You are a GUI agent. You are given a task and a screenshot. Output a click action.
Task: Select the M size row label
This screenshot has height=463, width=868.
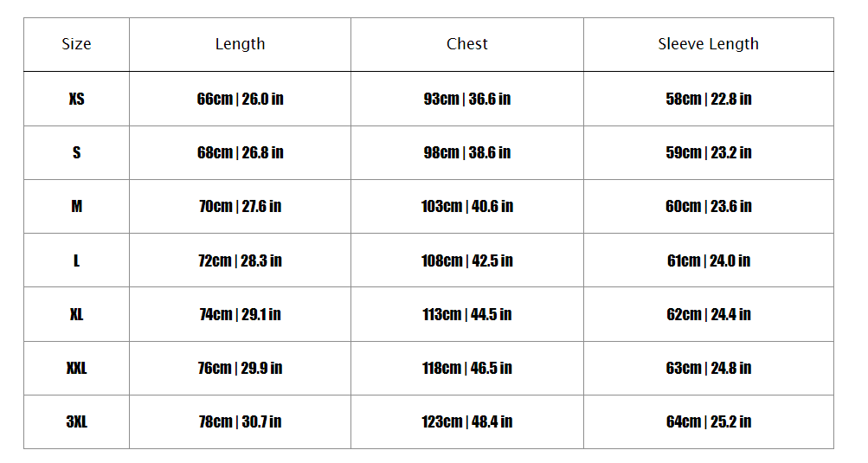coord(76,206)
